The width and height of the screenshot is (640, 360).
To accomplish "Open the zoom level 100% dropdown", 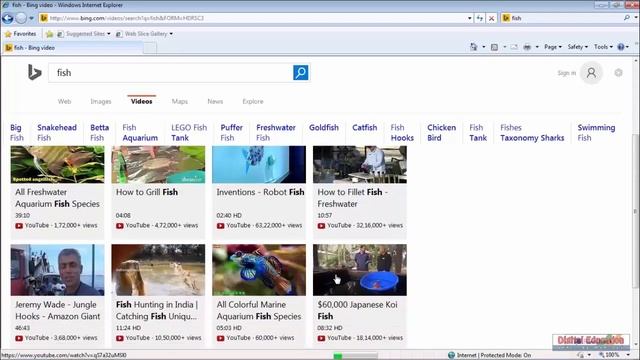I will (628, 355).
